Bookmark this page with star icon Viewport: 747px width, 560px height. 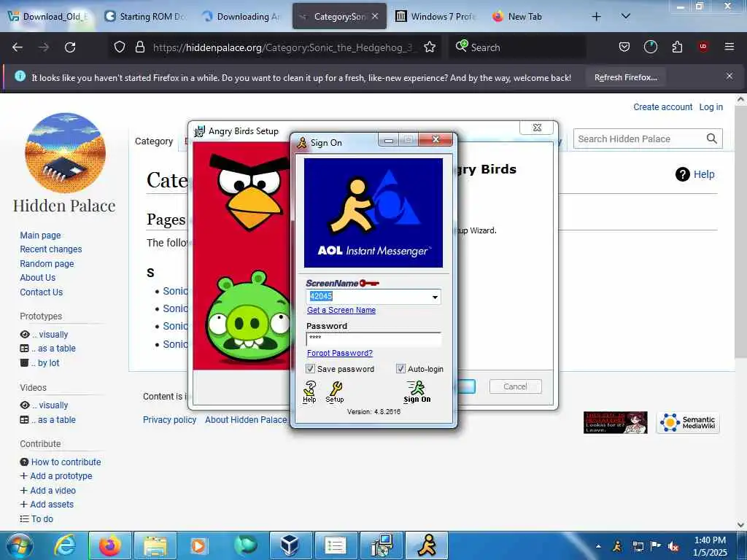[x=430, y=47]
